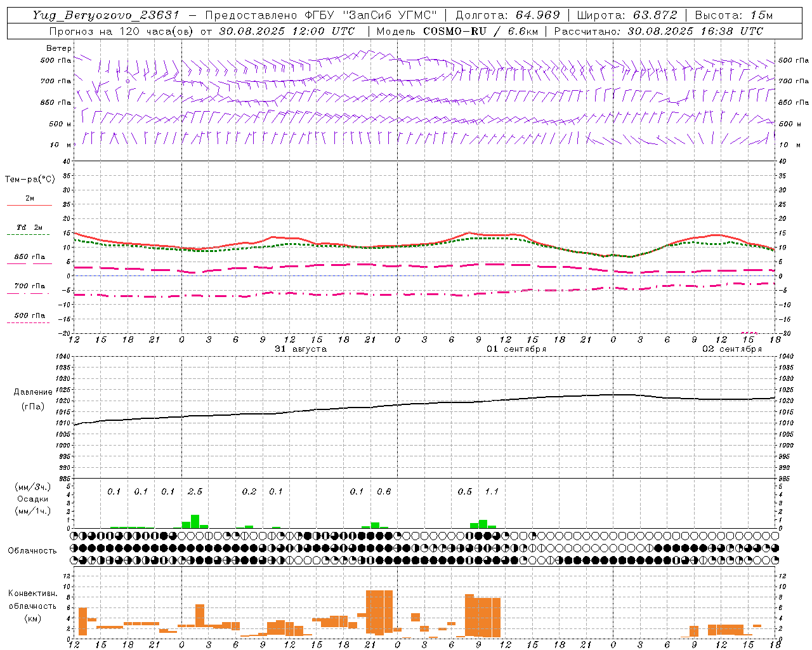Click the Td 2м dew point legend entry

29,227
